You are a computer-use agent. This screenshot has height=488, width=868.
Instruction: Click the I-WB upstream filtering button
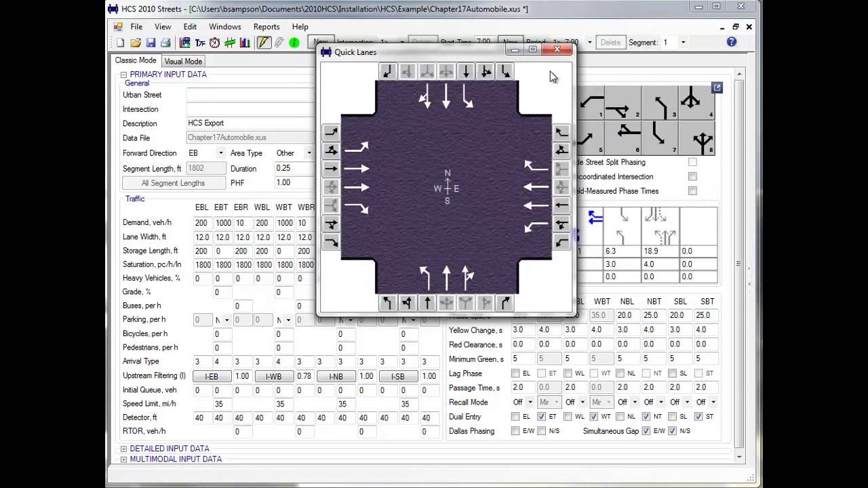pos(273,376)
